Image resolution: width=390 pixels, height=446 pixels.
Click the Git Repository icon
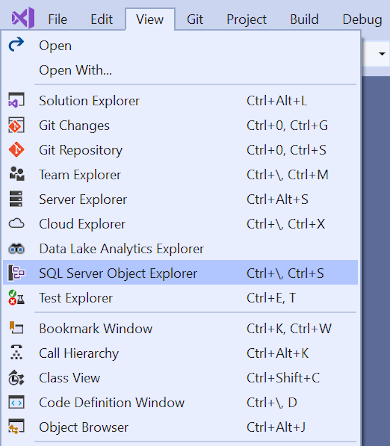16,150
